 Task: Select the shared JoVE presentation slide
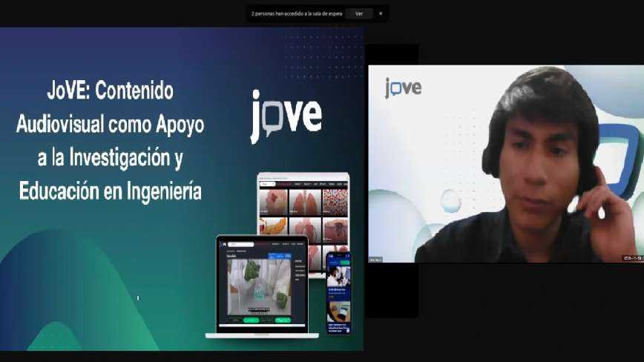click(x=182, y=189)
